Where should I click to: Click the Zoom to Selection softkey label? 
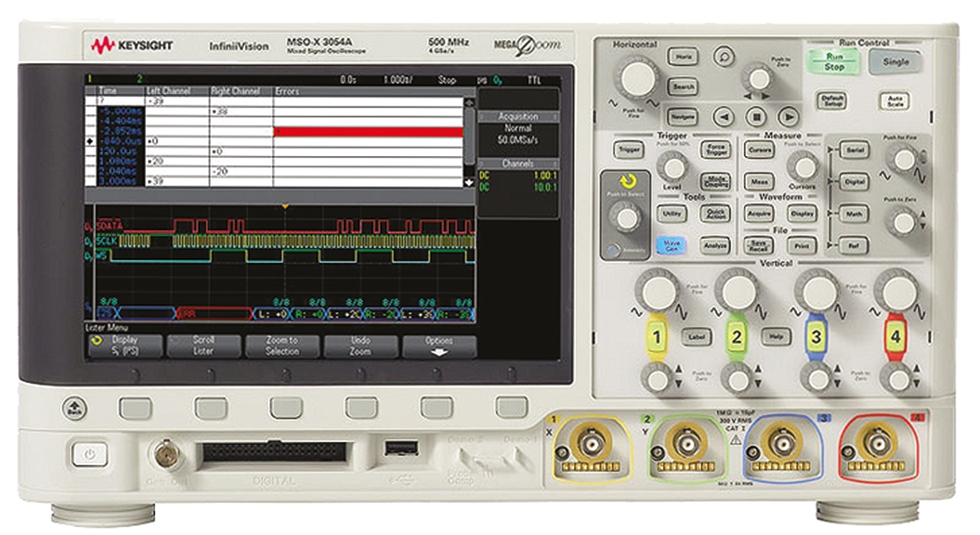point(283,346)
